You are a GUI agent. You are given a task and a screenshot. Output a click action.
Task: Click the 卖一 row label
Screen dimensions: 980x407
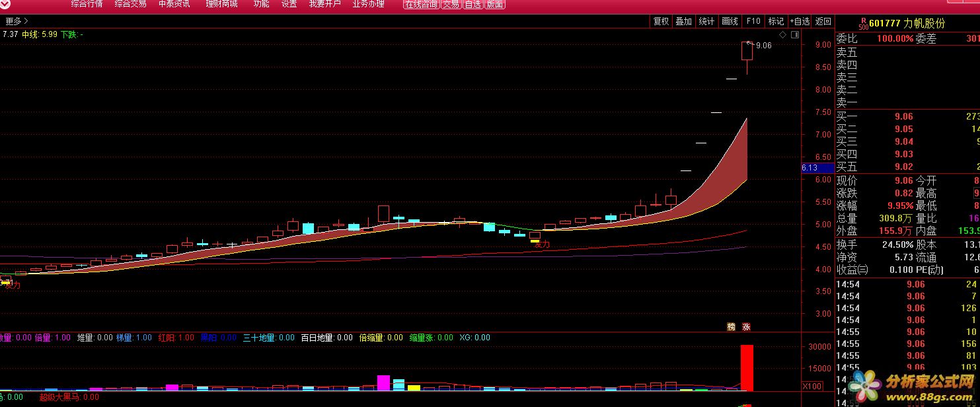click(x=847, y=103)
